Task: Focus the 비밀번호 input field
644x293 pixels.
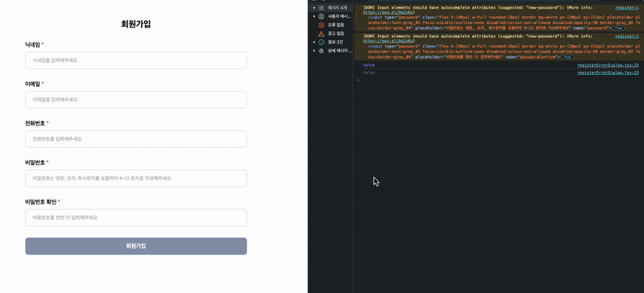Action: (x=136, y=179)
